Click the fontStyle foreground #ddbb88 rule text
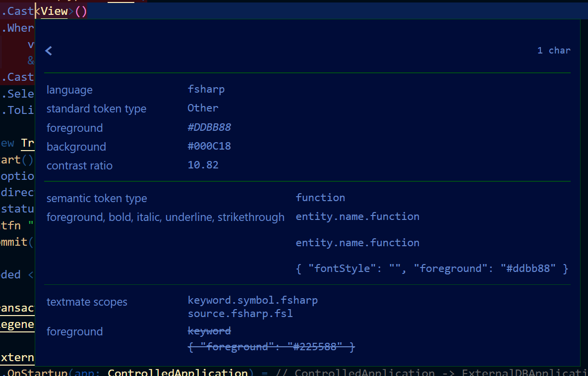The width and height of the screenshot is (588, 376). [432, 269]
